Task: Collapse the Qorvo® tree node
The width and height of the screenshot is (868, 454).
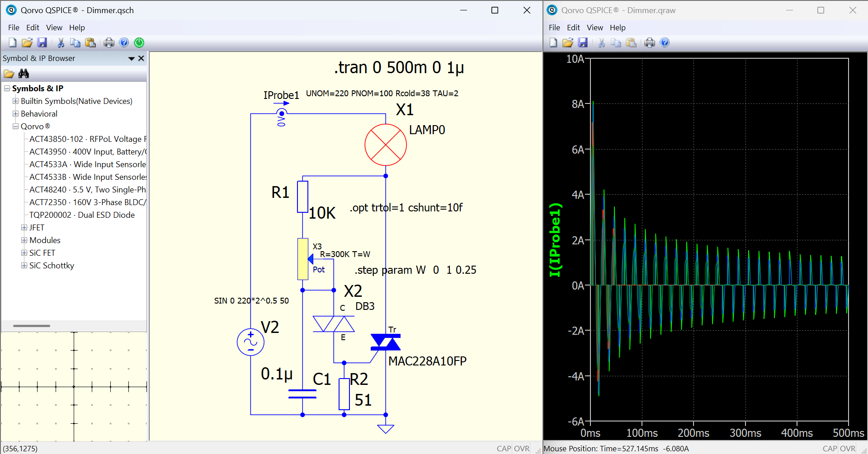Action: point(15,126)
